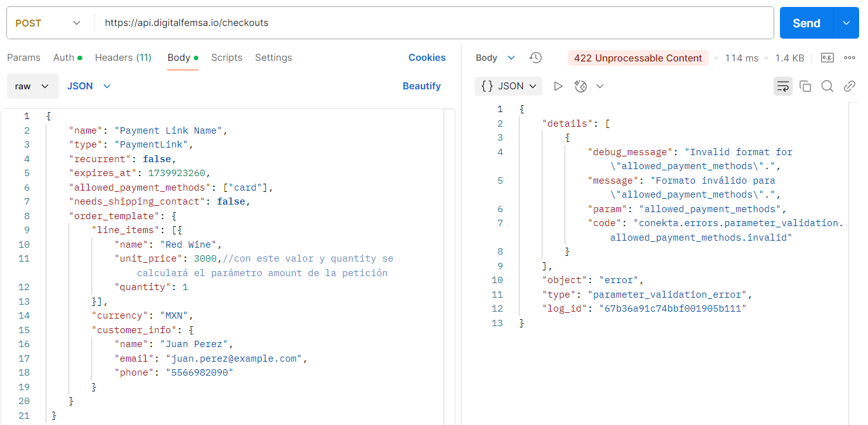Open the Settings tab
This screenshot has width=868, height=425.
274,58
